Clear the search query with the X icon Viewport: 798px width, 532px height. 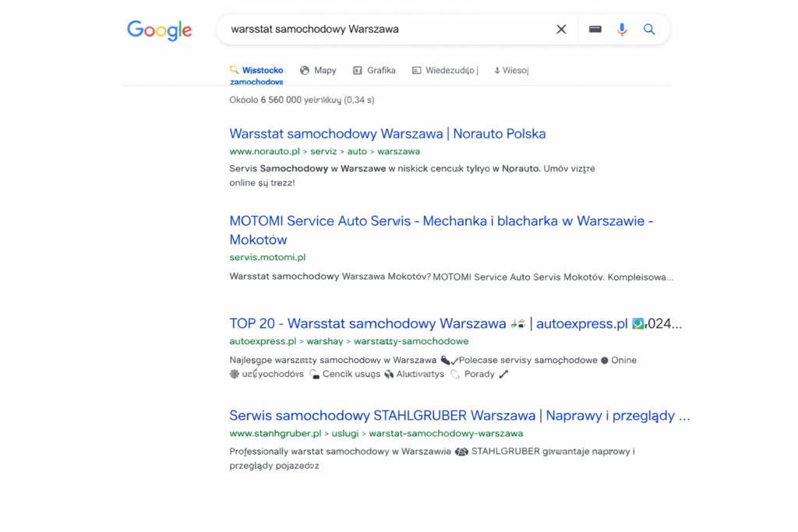point(561,30)
